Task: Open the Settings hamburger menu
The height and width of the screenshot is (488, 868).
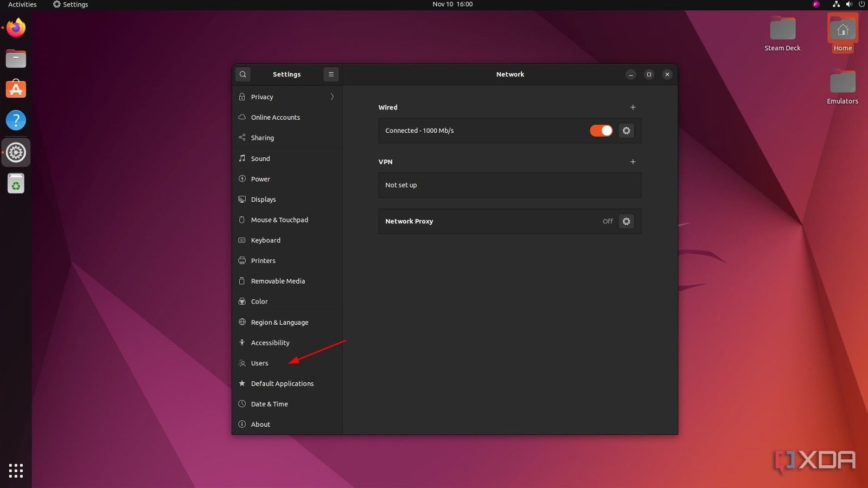Action: pyautogui.click(x=331, y=74)
